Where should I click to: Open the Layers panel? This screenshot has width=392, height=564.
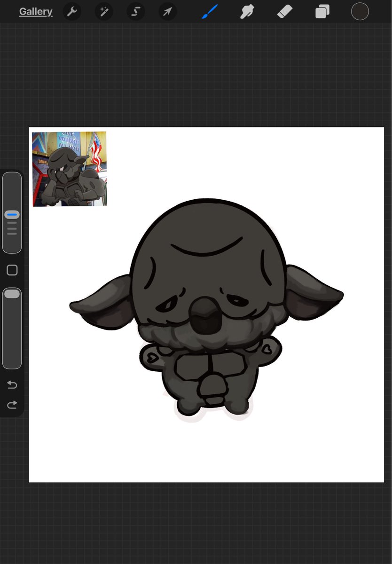(322, 12)
